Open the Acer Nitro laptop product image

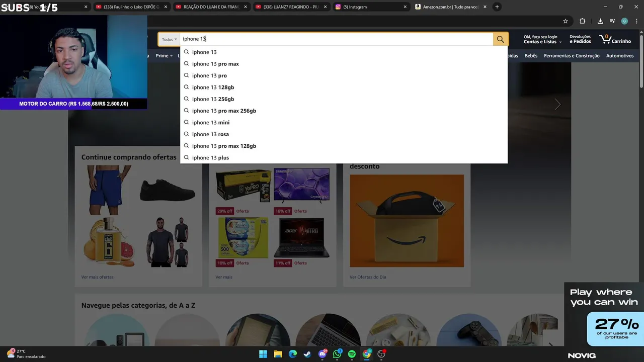pos(301,237)
